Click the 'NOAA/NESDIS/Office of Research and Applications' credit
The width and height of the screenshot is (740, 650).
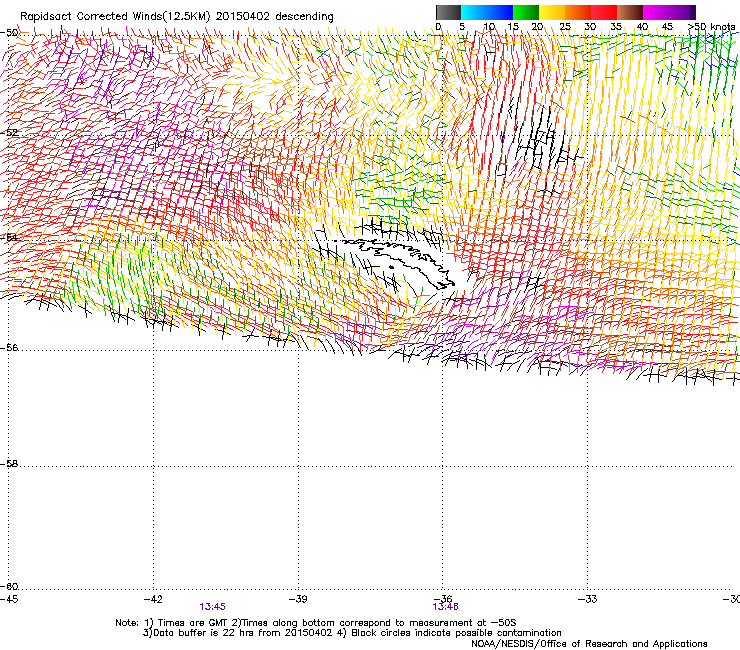(589, 644)
